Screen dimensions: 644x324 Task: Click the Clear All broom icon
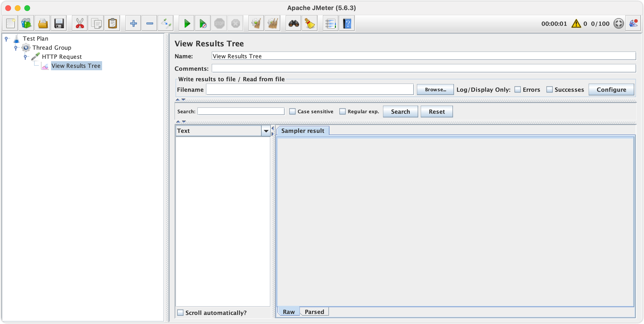pos(272,24)
